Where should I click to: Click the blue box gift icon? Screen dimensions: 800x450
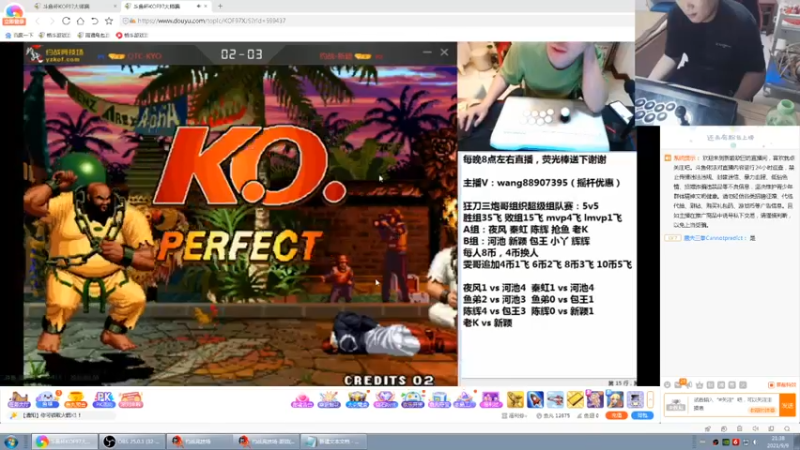coord(439,400)
